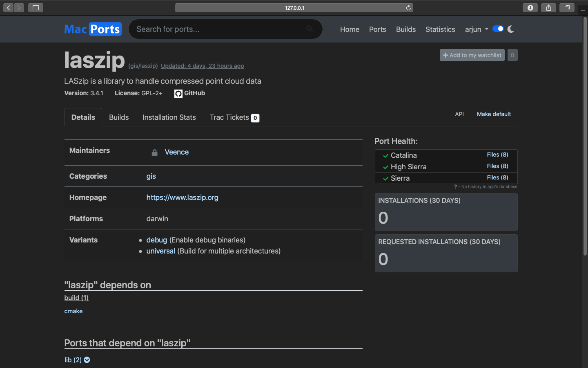
Task: Click Safari forward arrow button
Action: pos(19,8)
